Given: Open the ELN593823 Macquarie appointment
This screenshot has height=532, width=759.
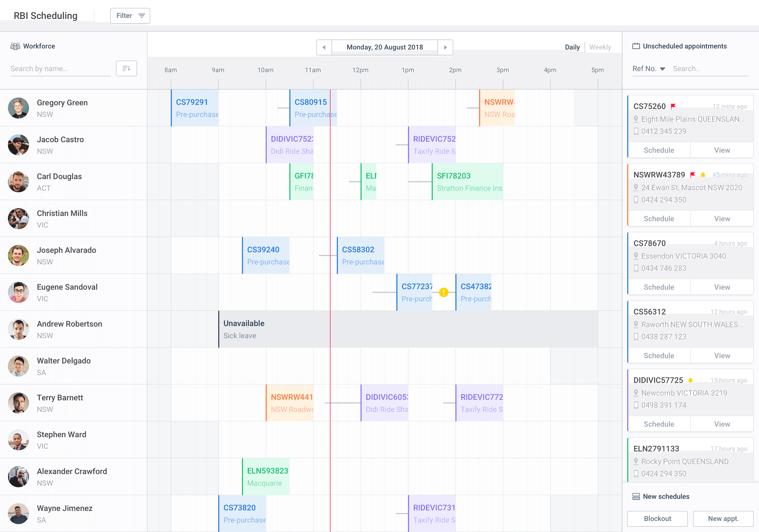Looking at the screenshot, I should pyautogui.click(x=266, y=476).
